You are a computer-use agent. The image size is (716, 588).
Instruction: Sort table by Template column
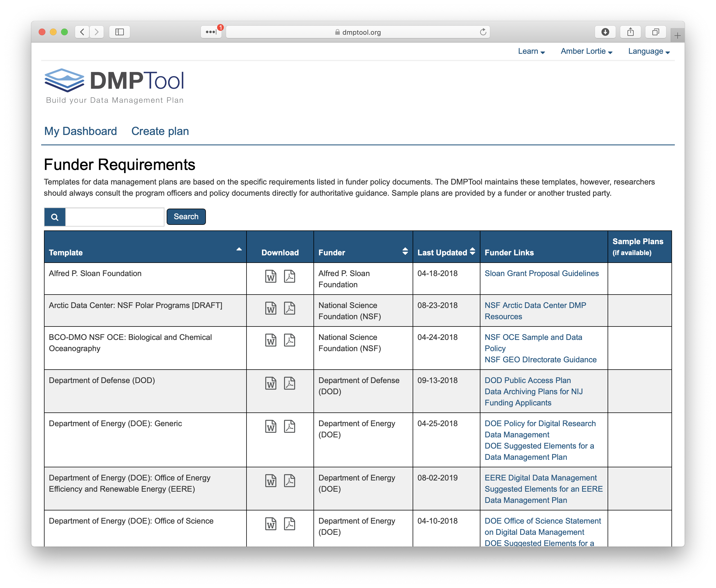pos(239,250)
